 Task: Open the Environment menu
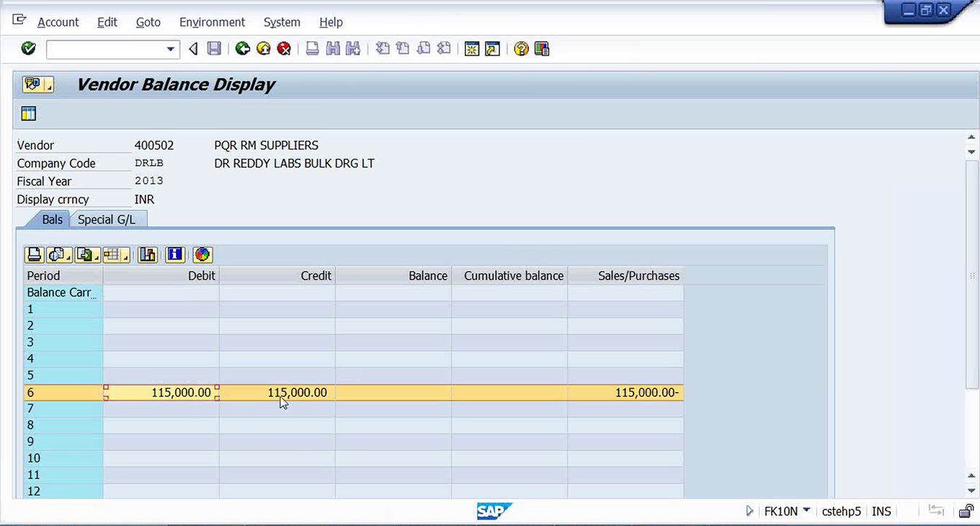[x=212, y=22]
